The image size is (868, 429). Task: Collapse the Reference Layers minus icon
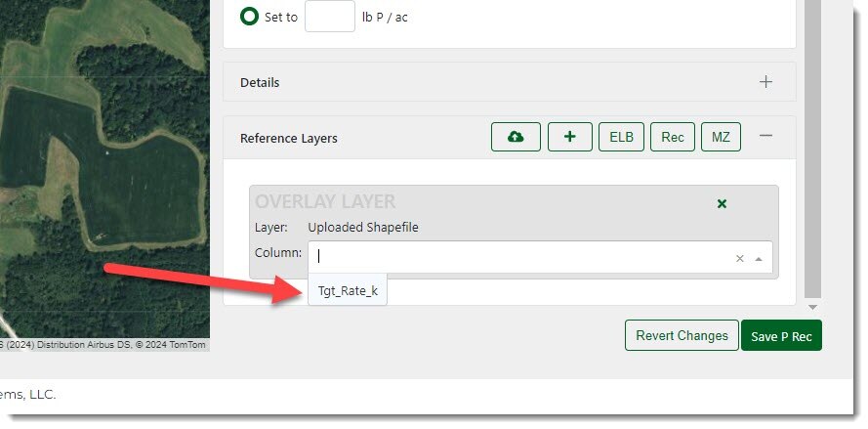(x=765, y=137)
